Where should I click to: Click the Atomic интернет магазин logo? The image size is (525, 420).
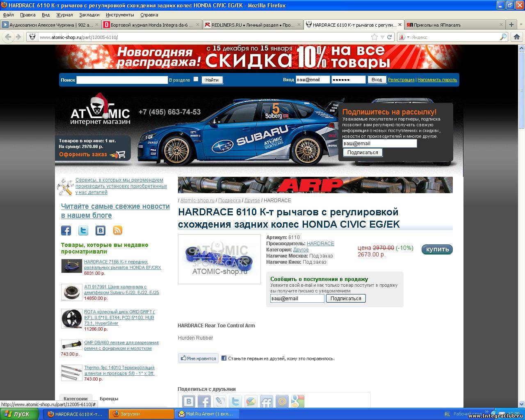point(100,110)
